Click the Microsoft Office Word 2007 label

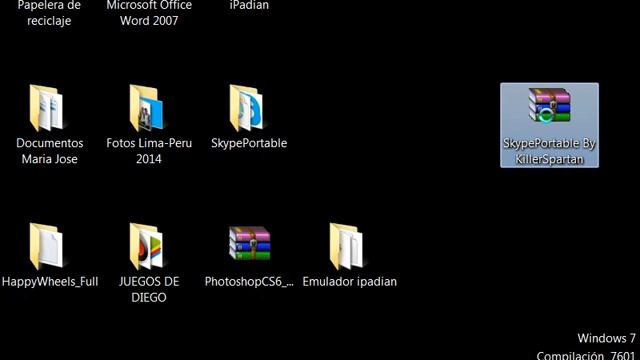pyautogui.click(x=149, y=13)
